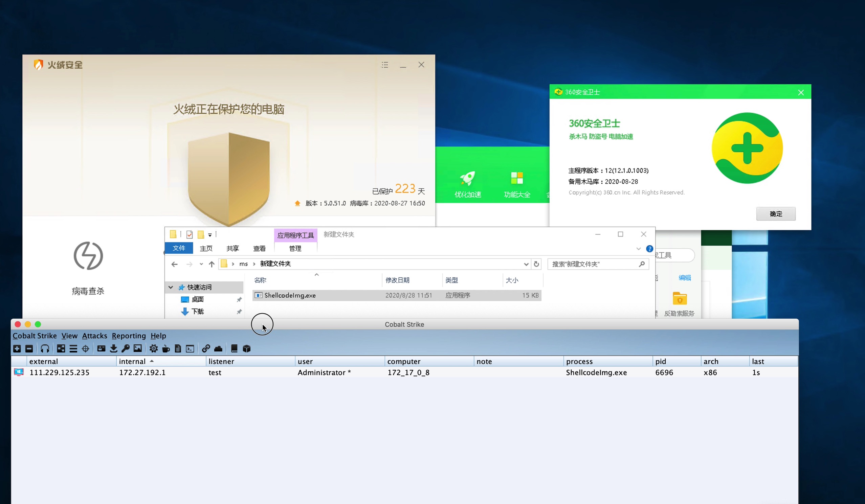Click the 优化加速 rocket icon in 360
This screenshot has width=865, height=504.
tap(467, 179)
